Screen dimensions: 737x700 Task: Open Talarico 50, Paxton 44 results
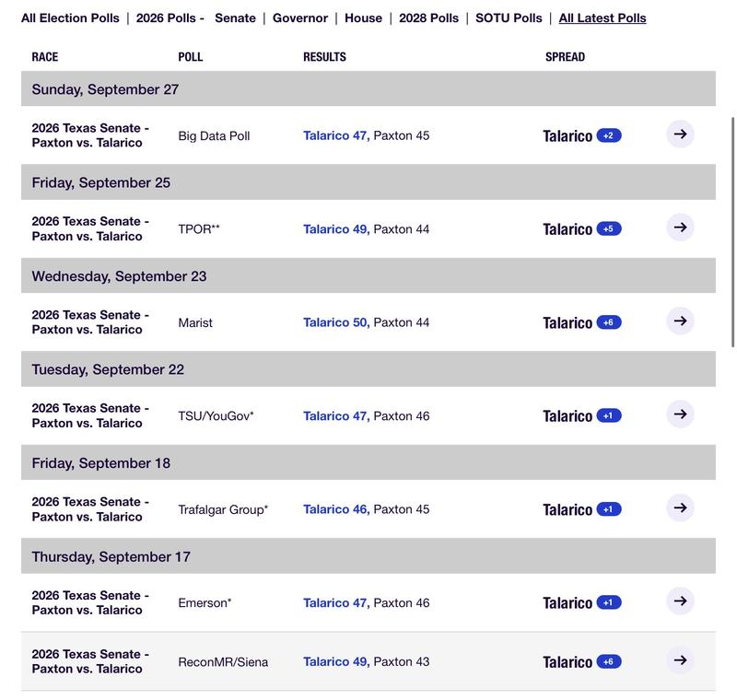366,322
